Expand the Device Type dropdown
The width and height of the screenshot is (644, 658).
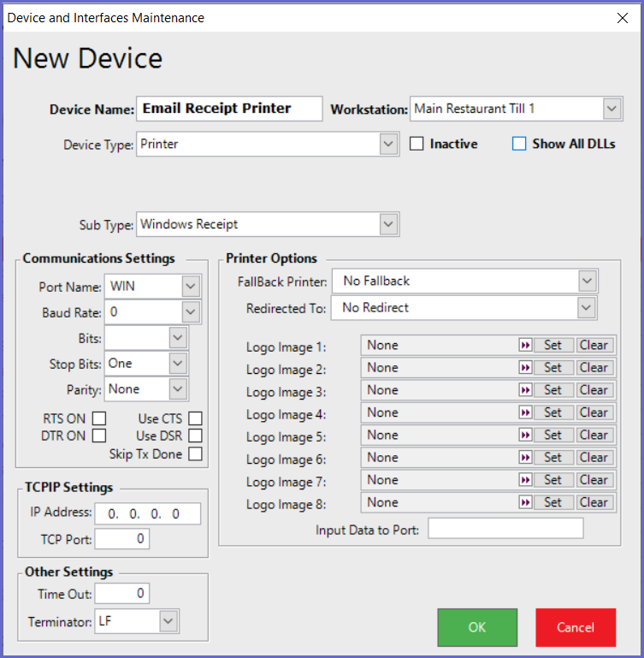click(x=389, y=145)
